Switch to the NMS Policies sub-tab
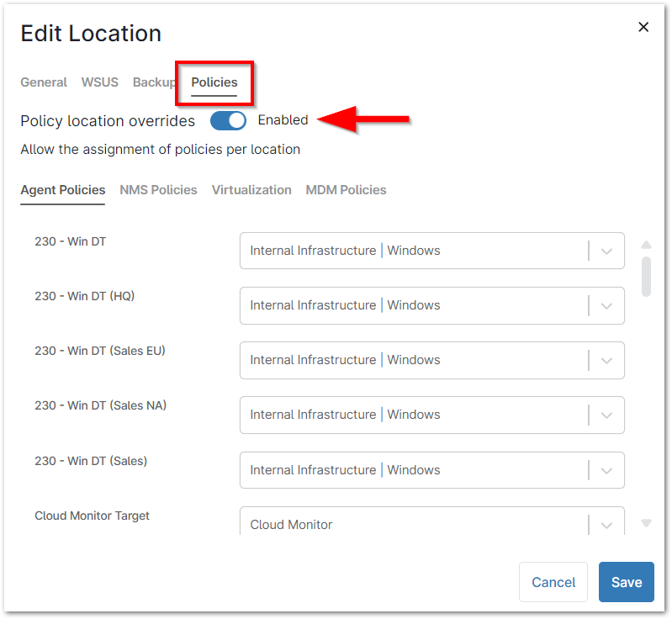Viewport: 672px width, 619px height. pos(158,190)
